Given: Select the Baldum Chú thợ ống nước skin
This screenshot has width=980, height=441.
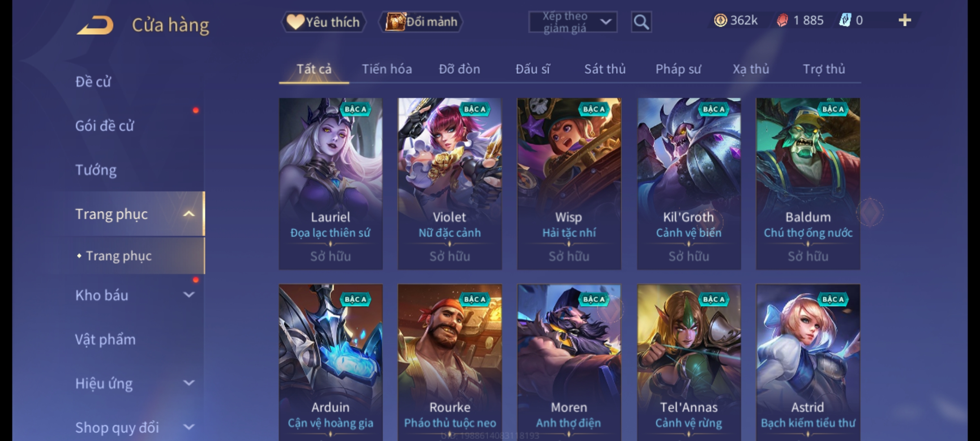Looking at the screenshot, I should click(x=808, y=184).
